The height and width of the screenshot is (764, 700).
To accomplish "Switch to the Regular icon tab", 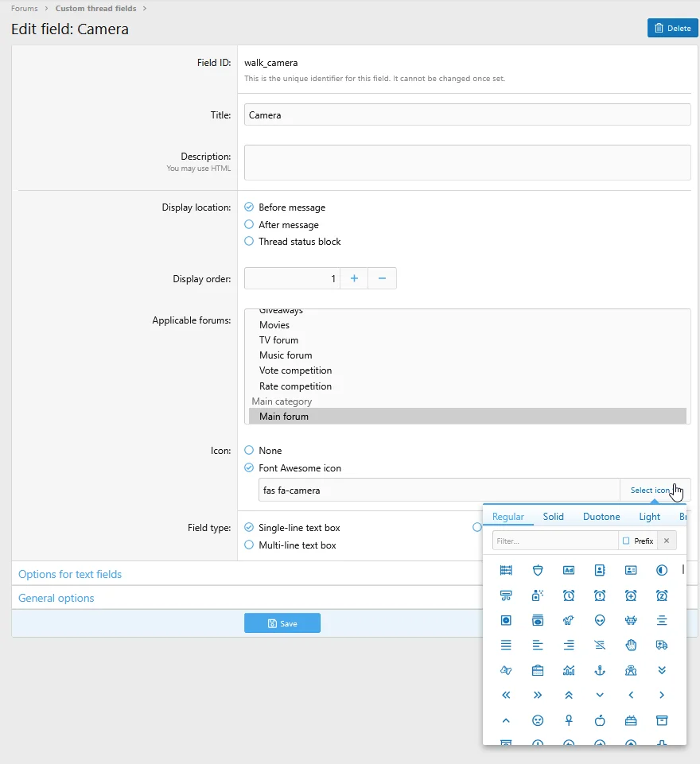I will point(508,517).
